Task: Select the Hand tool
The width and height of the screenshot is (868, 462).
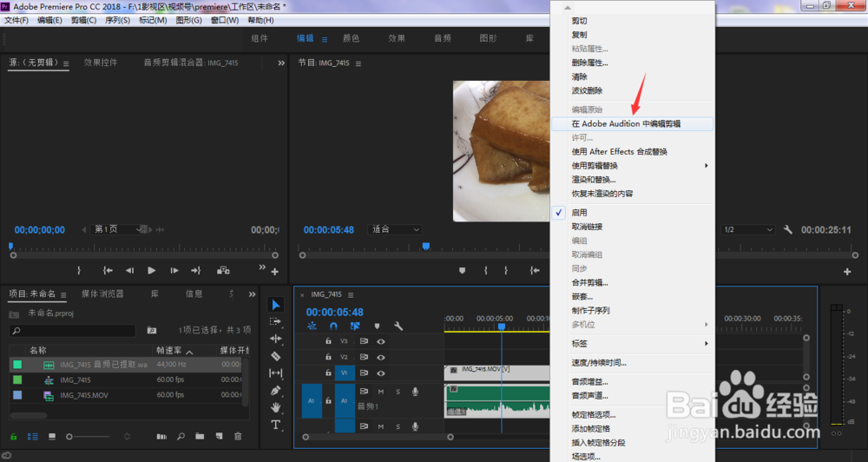Action: coord(276,407)
